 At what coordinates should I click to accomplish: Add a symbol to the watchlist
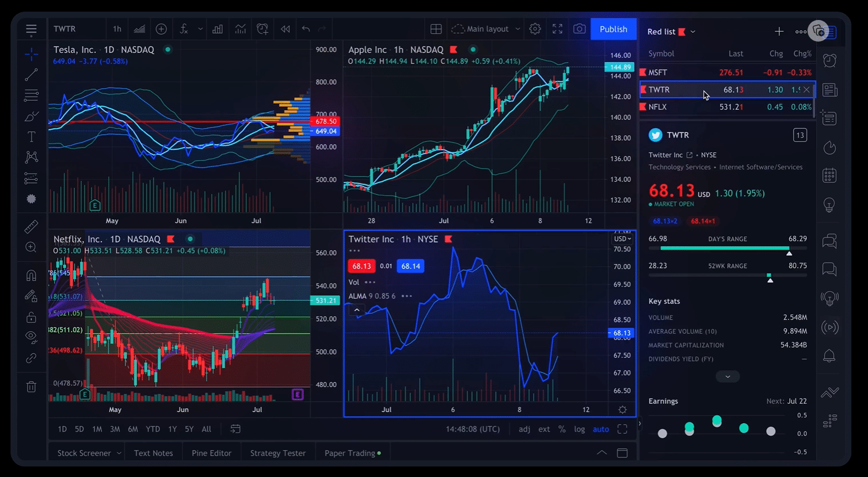(779, 32)
